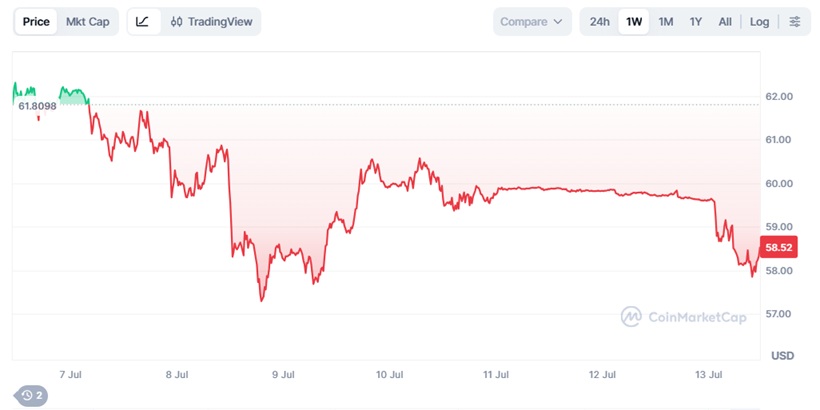Select the line chart icon
Viewport: 820px width, 410px height.
[x=142, y=21]
